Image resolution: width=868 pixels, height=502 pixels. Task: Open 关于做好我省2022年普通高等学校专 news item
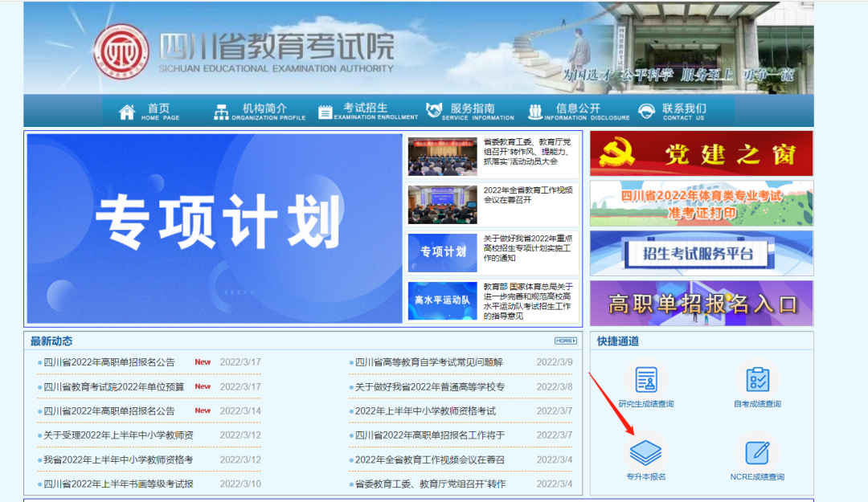click(x=429, y=387)
